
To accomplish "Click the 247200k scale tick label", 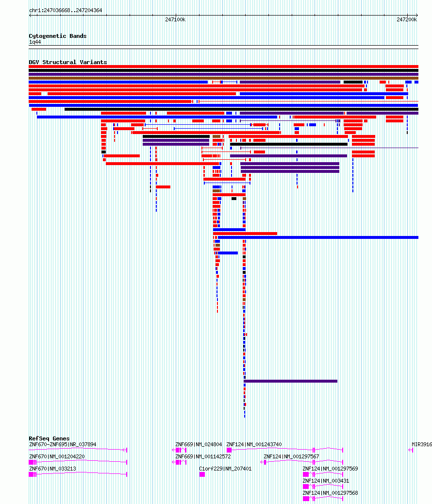I will (x=407, y=19).
